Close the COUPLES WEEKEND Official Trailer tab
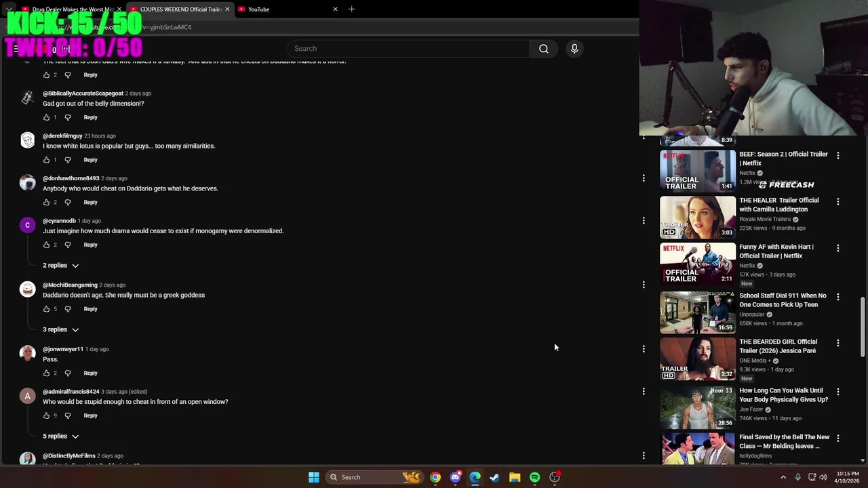Screen dimensions: 868x488 click(x=227, y=9)
